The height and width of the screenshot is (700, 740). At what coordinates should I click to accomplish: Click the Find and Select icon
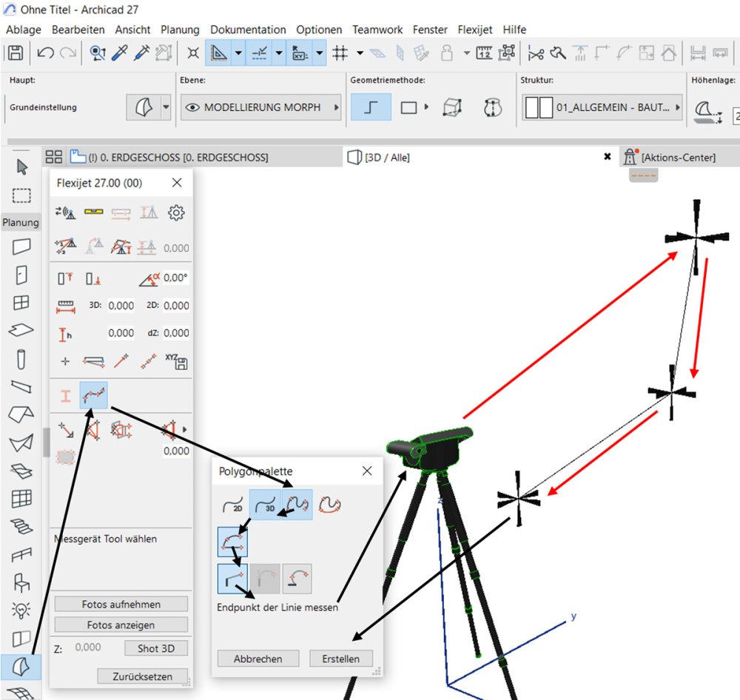coord(97,53)
